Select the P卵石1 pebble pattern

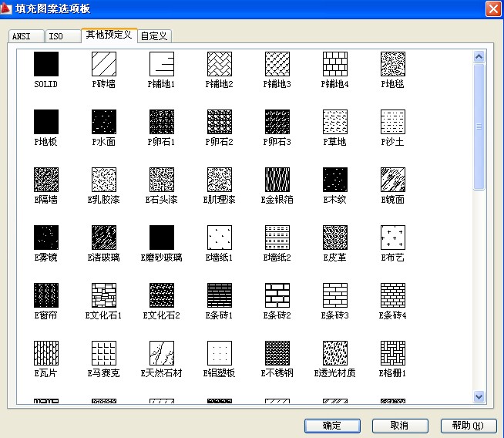[x=162, y=122]
